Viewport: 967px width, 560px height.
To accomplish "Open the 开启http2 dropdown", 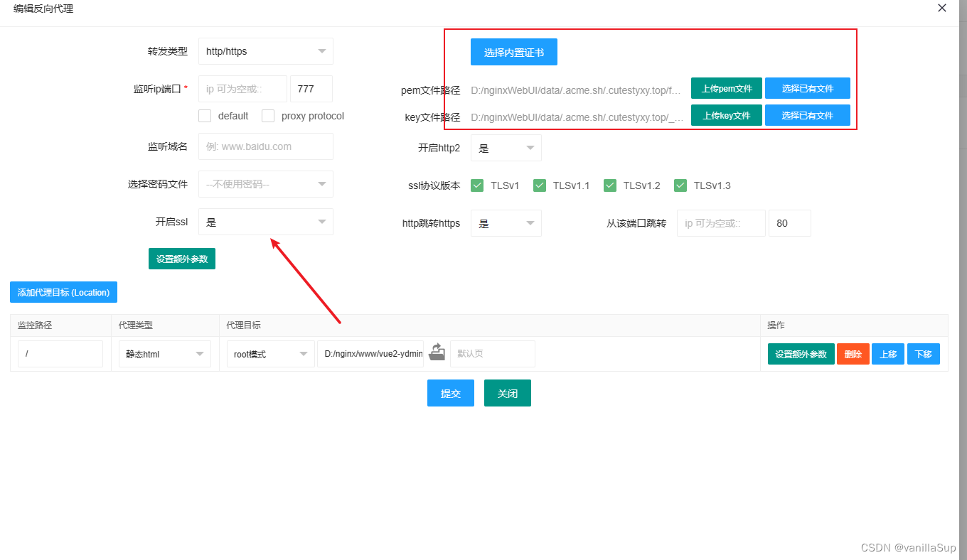I will pos(506,148).
